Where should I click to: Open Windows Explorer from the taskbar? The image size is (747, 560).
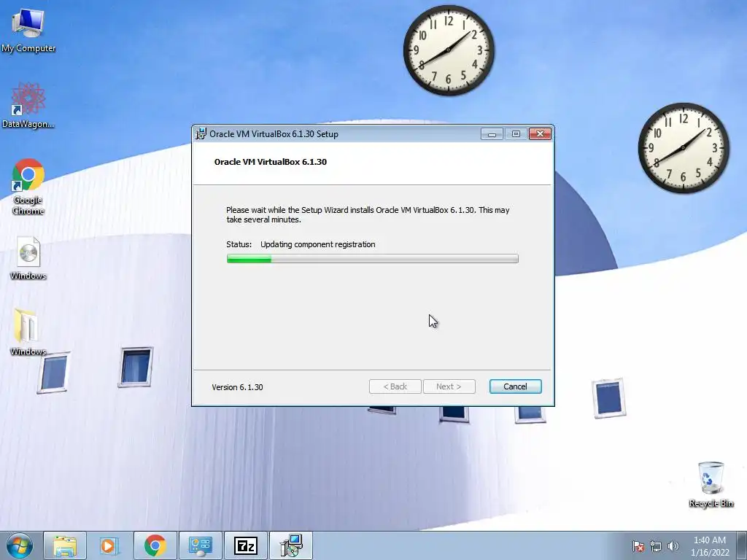point(65,545)
